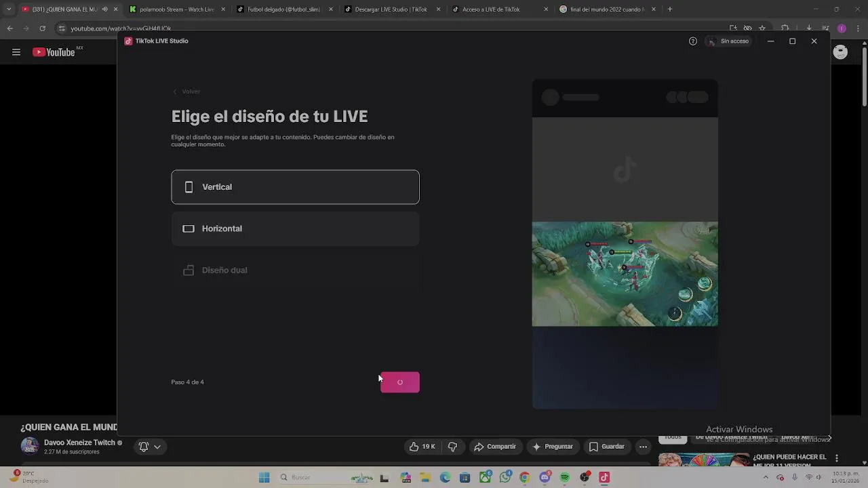Open the YouTube hamburger guide menu

(x=16, y=52)
